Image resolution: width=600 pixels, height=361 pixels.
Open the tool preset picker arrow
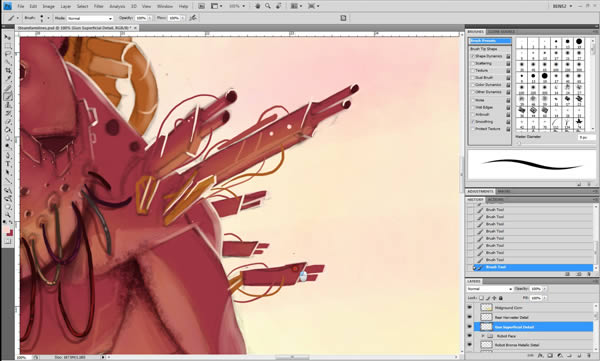[x=17, y=18]
